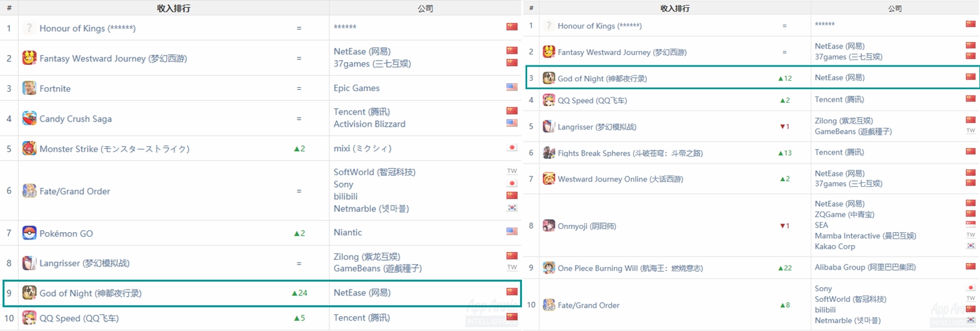Click the Monster Strike app icon

tap(29, 149)
